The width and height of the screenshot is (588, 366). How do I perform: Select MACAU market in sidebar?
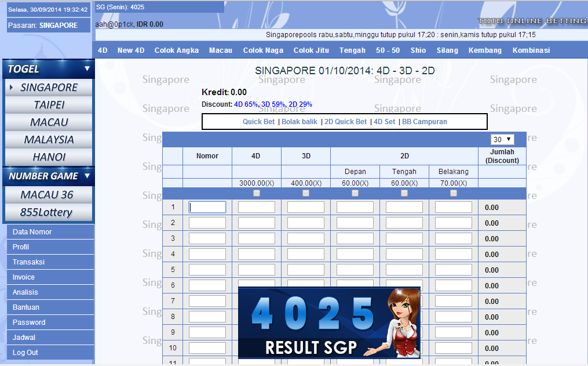point(49,122)
